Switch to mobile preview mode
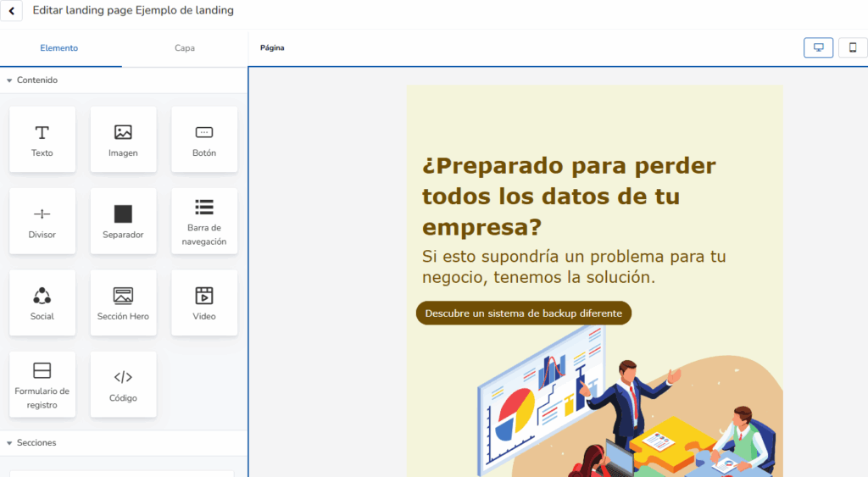 tap(853, 47)
